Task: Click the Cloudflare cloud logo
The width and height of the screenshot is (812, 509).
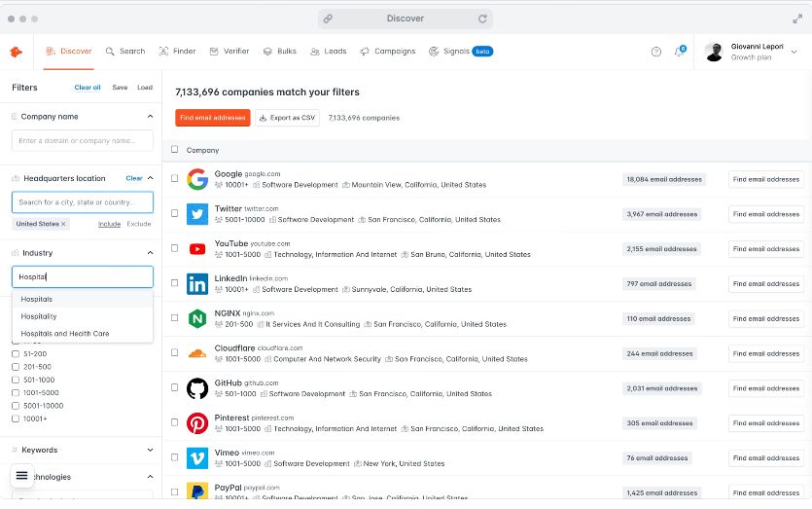Action: [x=197, y=353]
